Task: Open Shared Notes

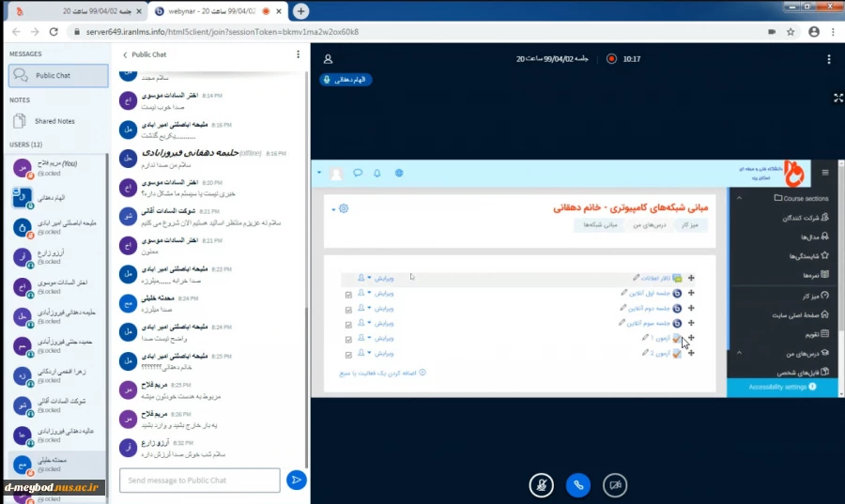Action: coord(54,121)
